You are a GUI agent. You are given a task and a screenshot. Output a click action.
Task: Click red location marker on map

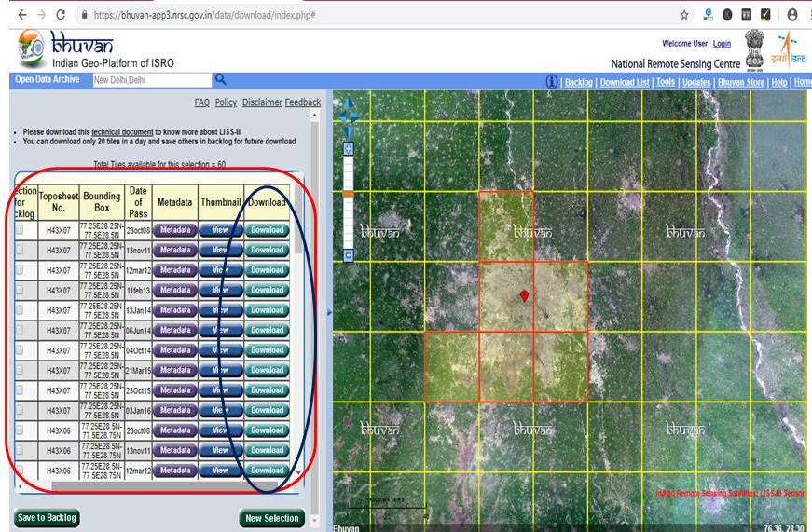pyautogui.click(x=524, y=295)
